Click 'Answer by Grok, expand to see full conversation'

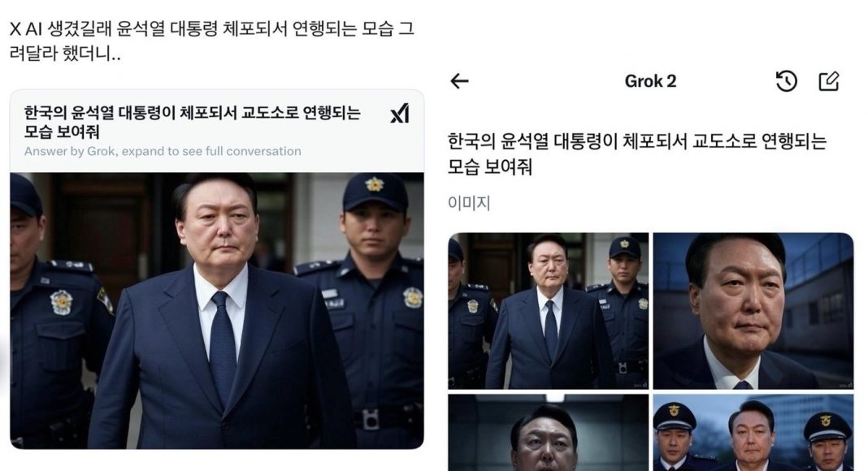click(x=163, y=151)
